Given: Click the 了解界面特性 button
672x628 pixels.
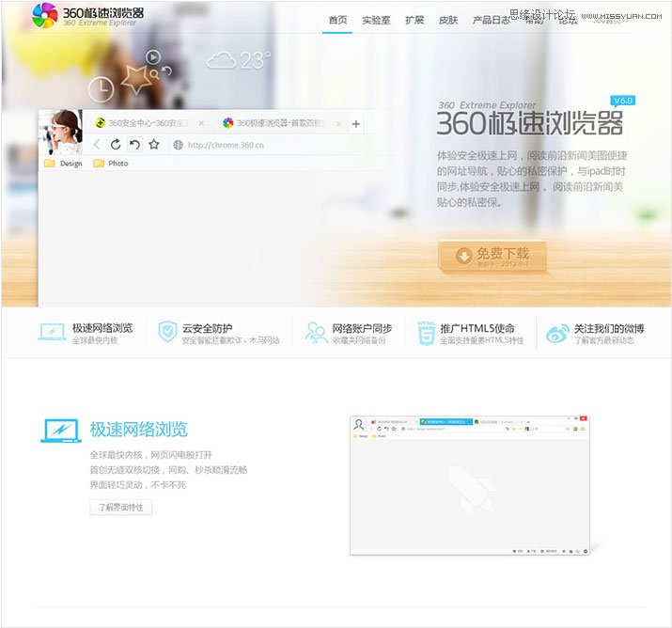Looking at the screenshot, I should (121, 507).
